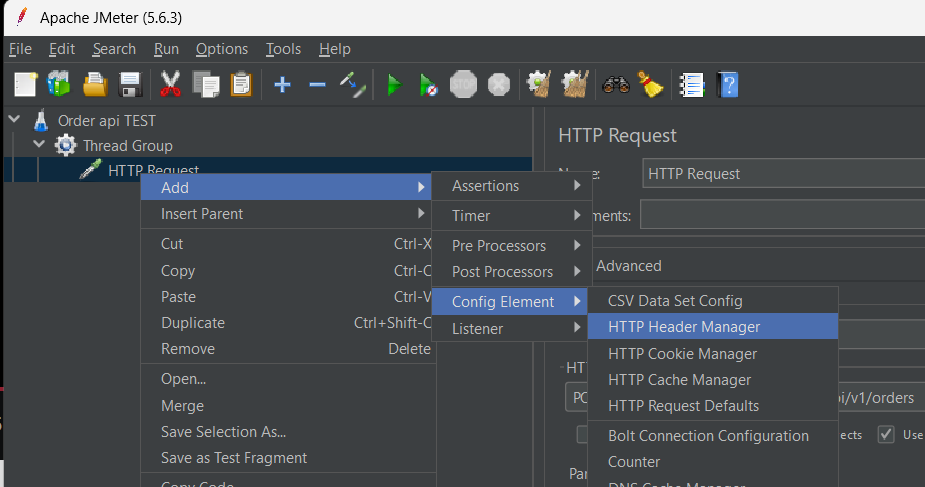The height and width of the screenshot is (487, 925).
Task: Expand the Timer submenu
Action: [510, 216]
